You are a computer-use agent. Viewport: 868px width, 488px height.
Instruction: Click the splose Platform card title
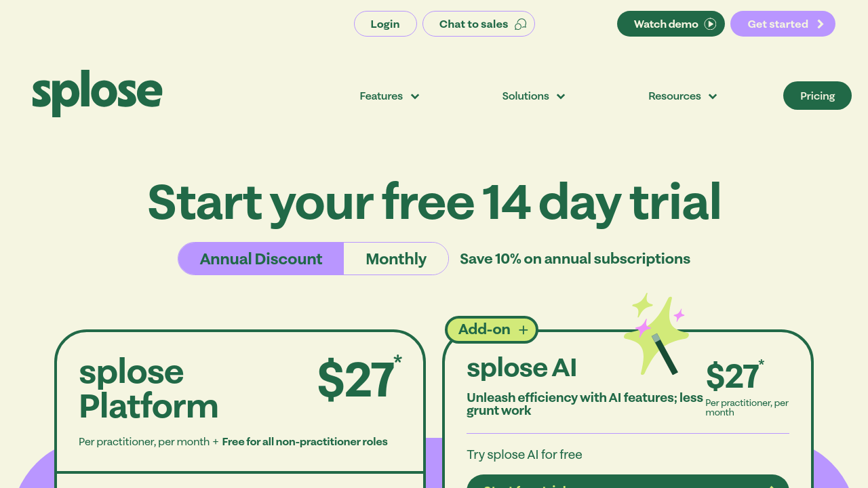[x=149, y=389]
